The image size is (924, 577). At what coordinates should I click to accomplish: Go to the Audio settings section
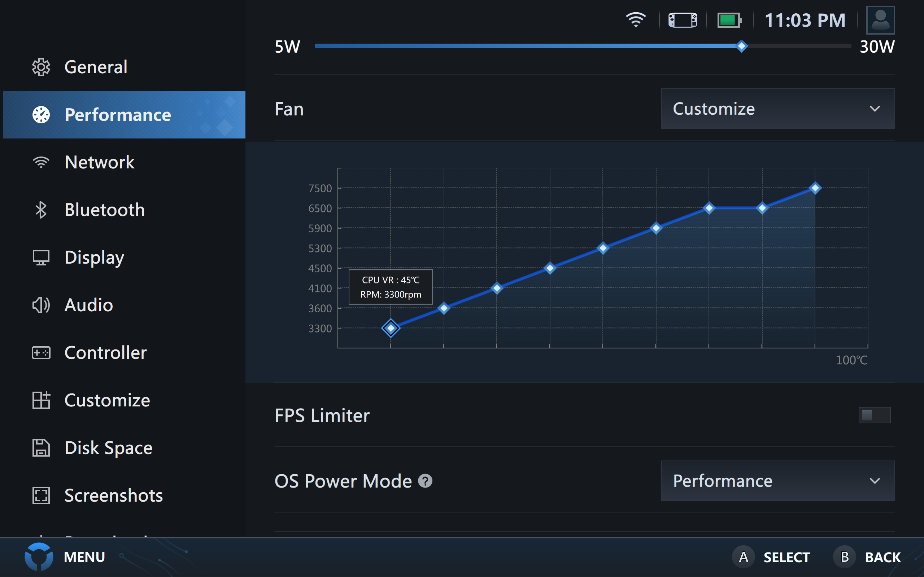88,305
